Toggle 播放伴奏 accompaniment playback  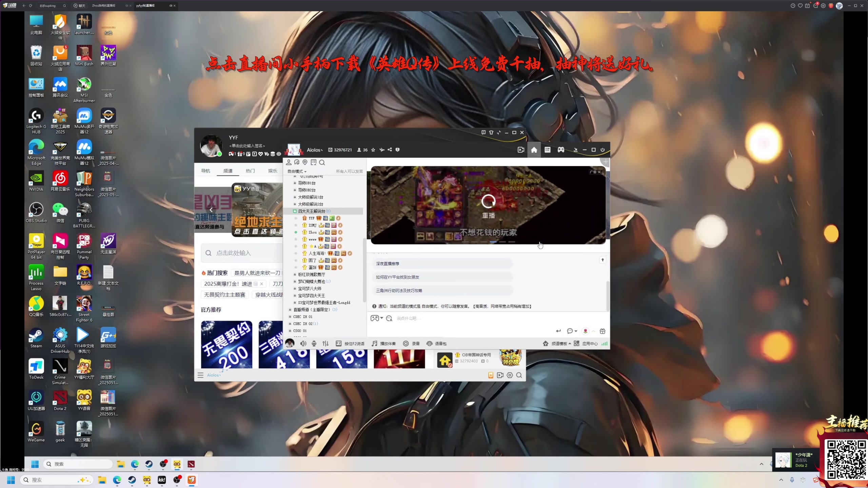[x=383, y=344]
